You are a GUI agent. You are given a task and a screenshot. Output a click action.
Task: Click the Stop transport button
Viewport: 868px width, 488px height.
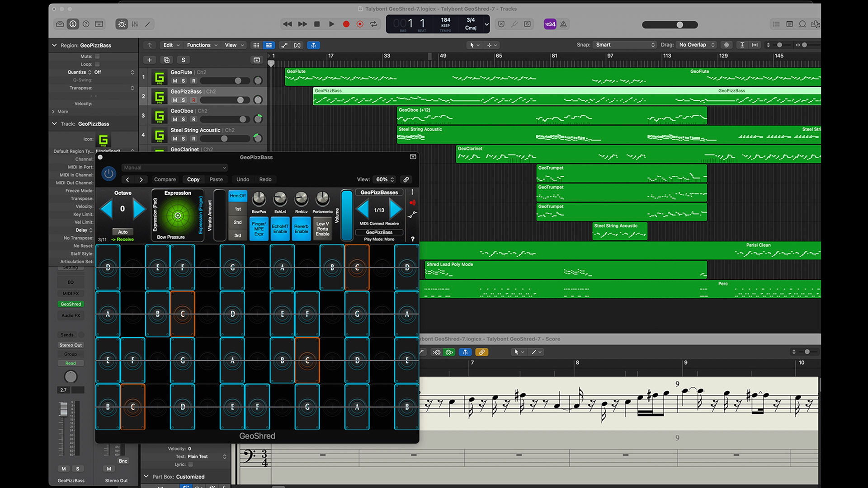pos(317,24)
